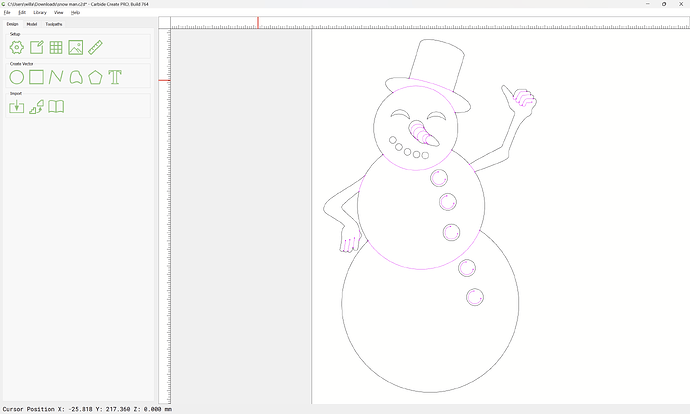Image resolution: width=690 pixels, height=414 pixels.
Task: Select the snowman's carrot nose vector
Action: [x=423, y=133]
